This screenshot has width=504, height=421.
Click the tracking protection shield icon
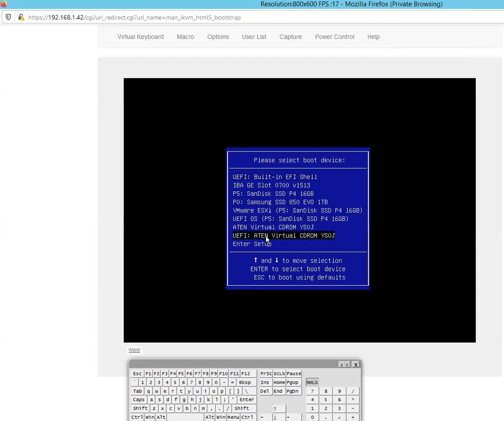pyautogui.click(x=8, y=17)
